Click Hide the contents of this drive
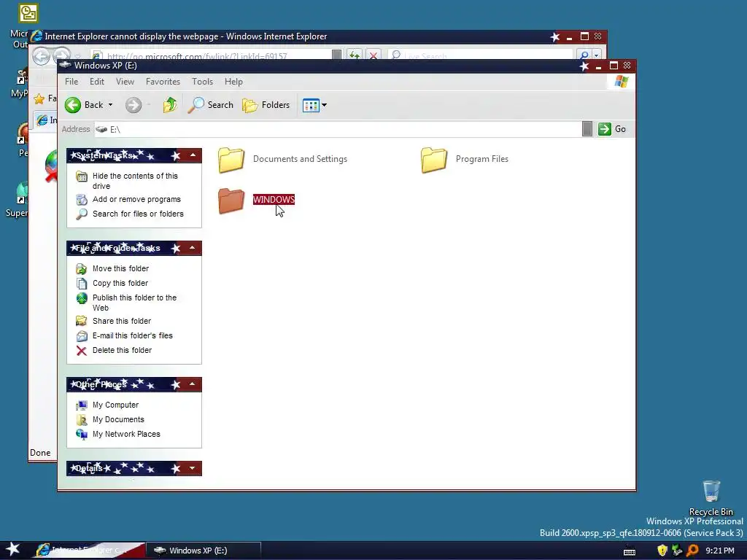 click(x=135, y=181)
